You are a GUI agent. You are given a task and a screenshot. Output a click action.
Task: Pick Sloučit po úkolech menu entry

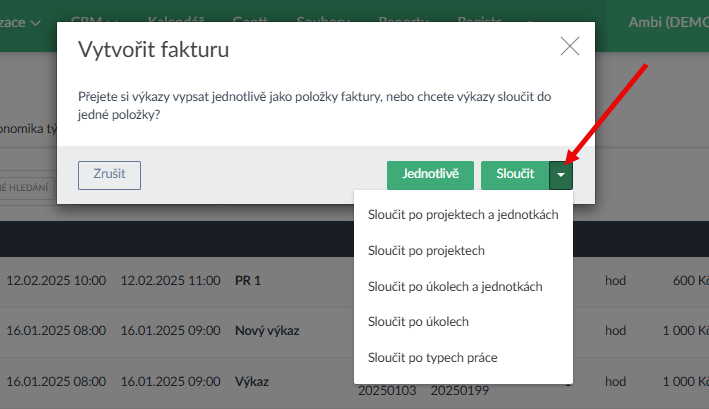point(418,322)
